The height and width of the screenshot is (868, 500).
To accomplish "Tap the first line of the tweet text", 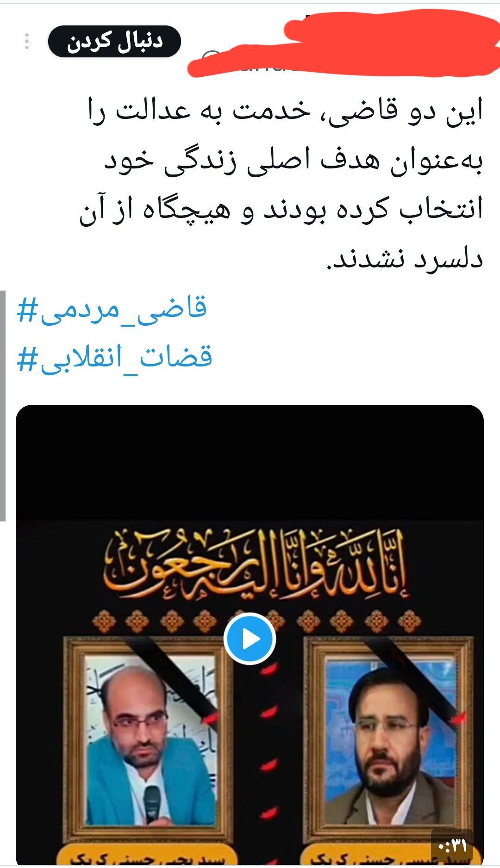I will point(286,112).
